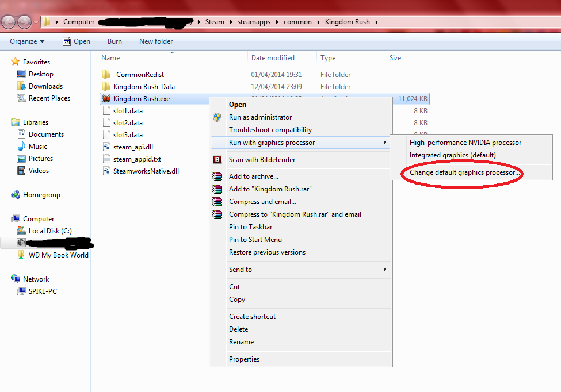The image size is (561, 392).
Task: Click the Homegroup icon
Action: coord(15,195)
